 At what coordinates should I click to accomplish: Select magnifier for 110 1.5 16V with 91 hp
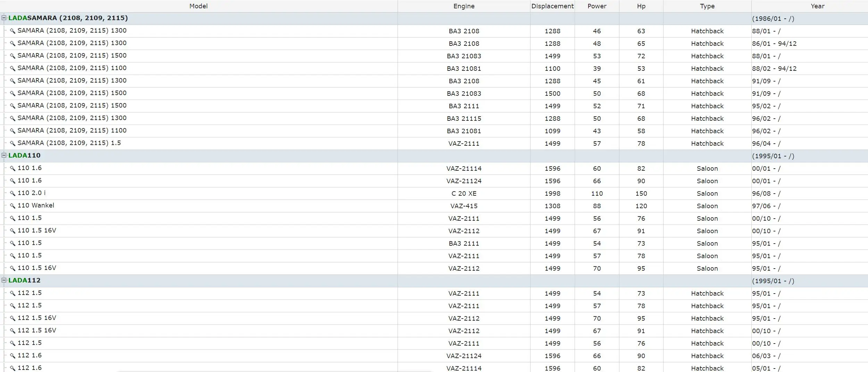pyautogui.click(x=12, y=231)
